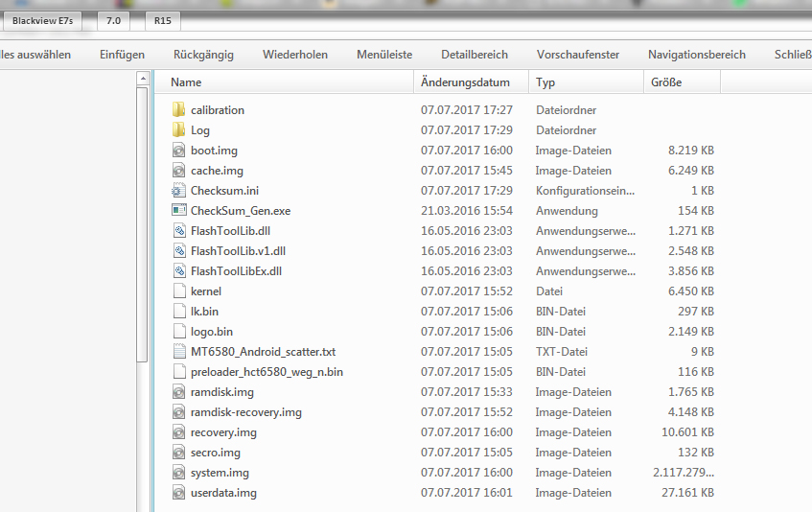Select the file name boot.img
This screenshot has height=512, width=812.
tap(214, 151)
